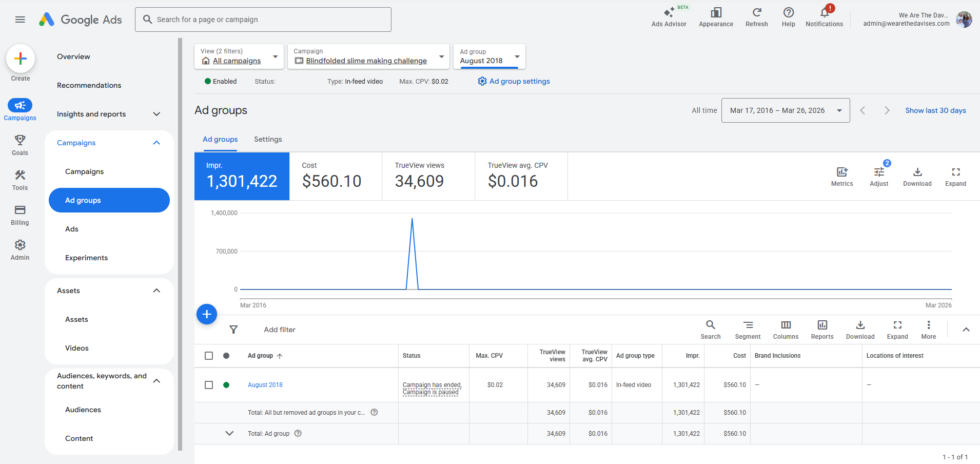The image size is (980, 464).
Task: Expand the table to full screen
Action: [897, 330]
